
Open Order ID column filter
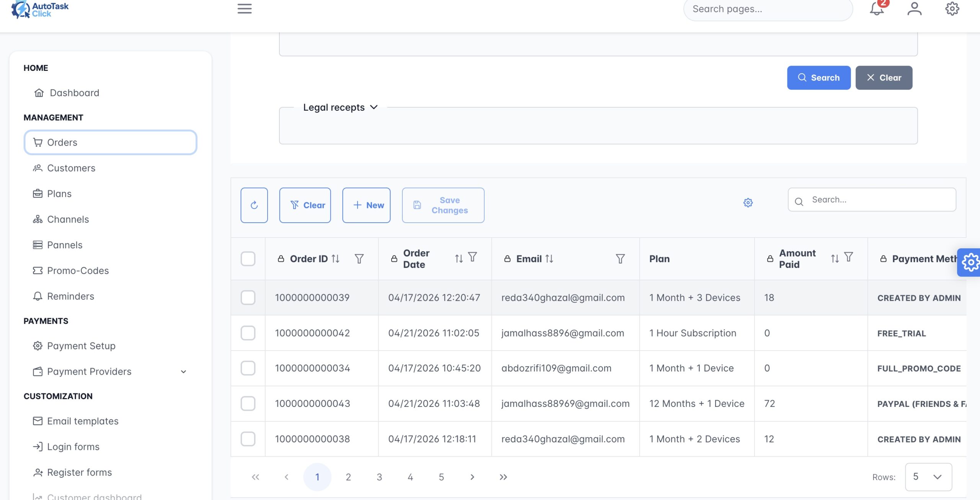point(359,259)
